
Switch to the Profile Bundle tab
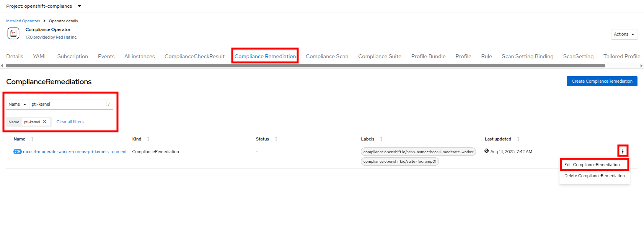(x=428, y=56)
